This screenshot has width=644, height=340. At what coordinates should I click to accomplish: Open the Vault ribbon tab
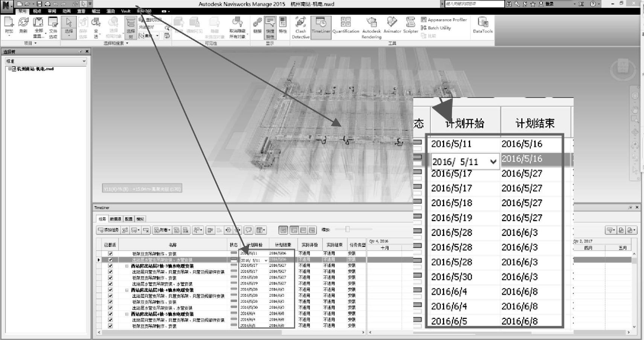tap(126, 11)
